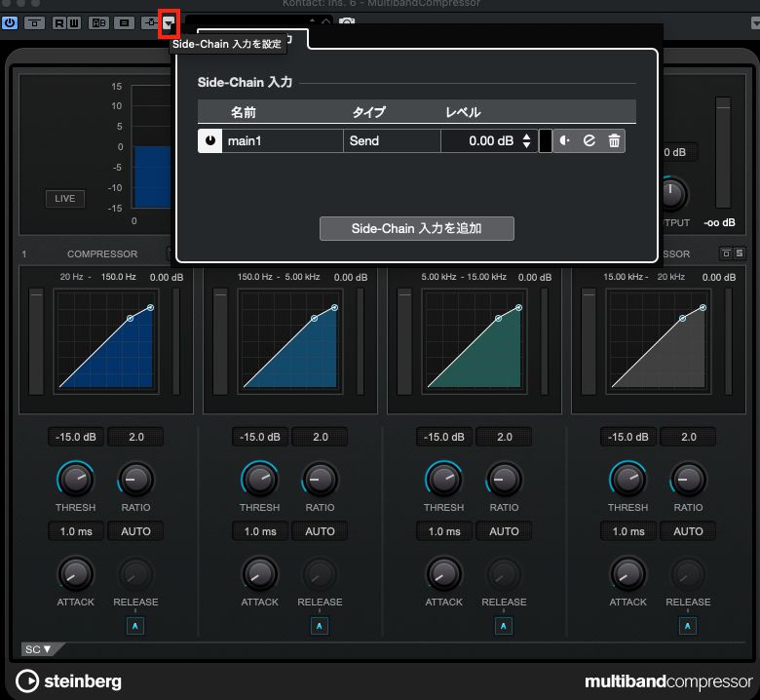
Task: Click band 2 compressor curve display
Action: [x=290, y=341]
